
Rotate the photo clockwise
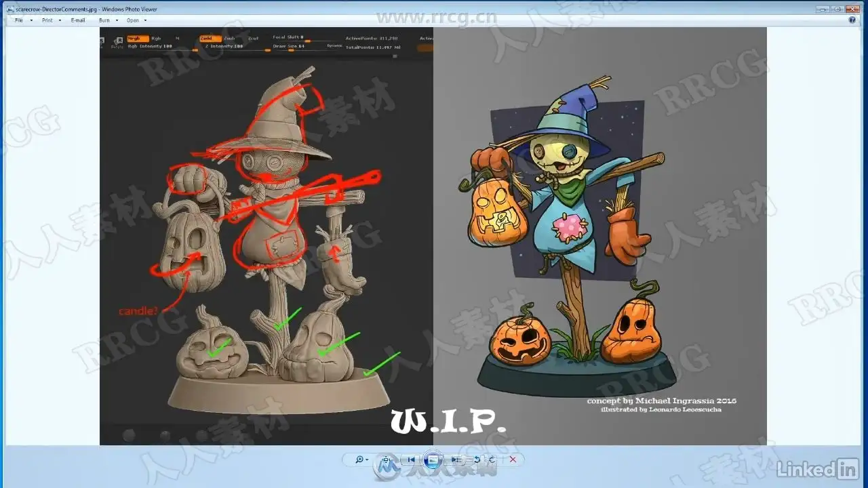pyautogui.click(x=492, y=460)
